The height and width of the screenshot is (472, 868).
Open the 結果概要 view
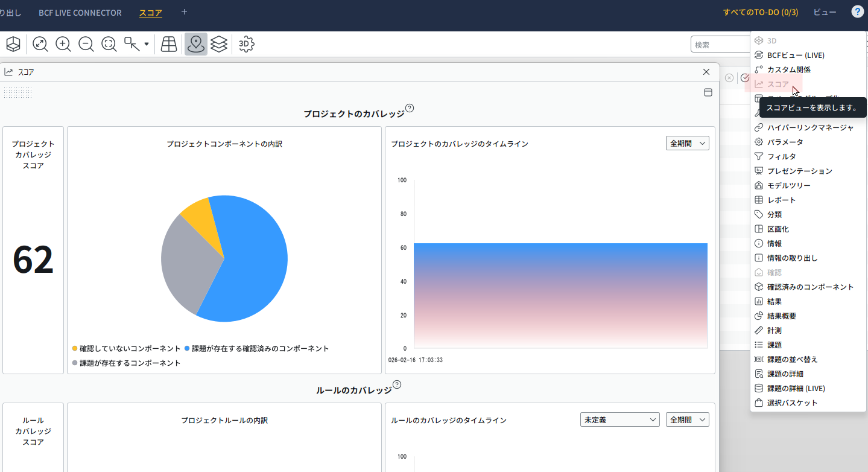(808, 316)
